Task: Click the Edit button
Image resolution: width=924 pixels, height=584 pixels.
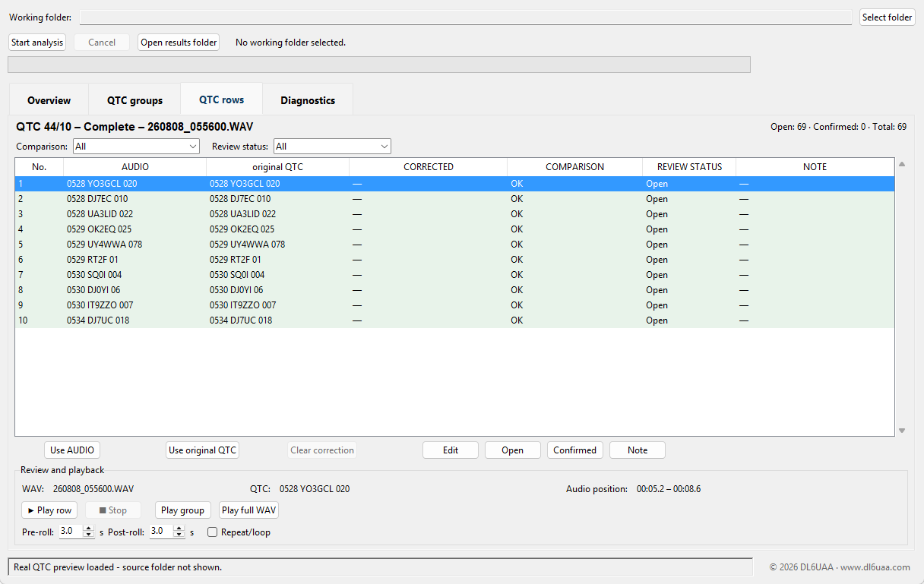Action: pyautogui.click(x=451, y=450)
